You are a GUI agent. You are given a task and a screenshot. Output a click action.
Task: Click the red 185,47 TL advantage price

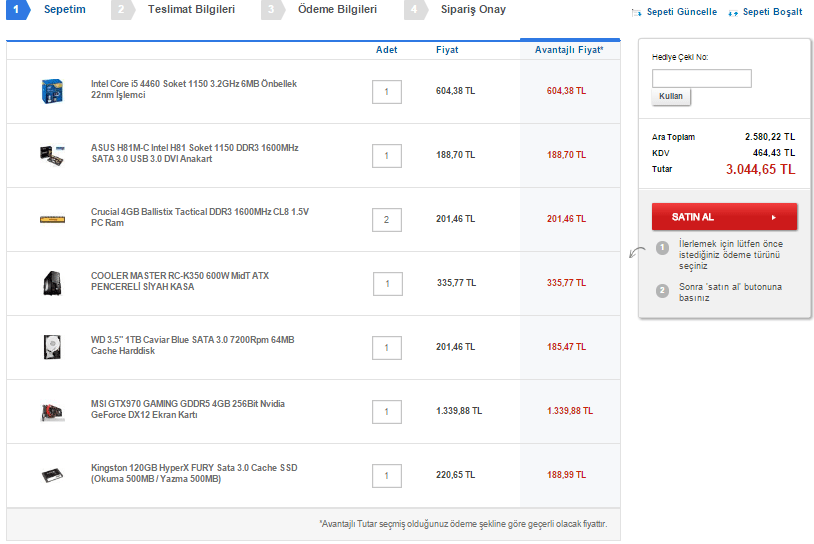click(566, 347)
